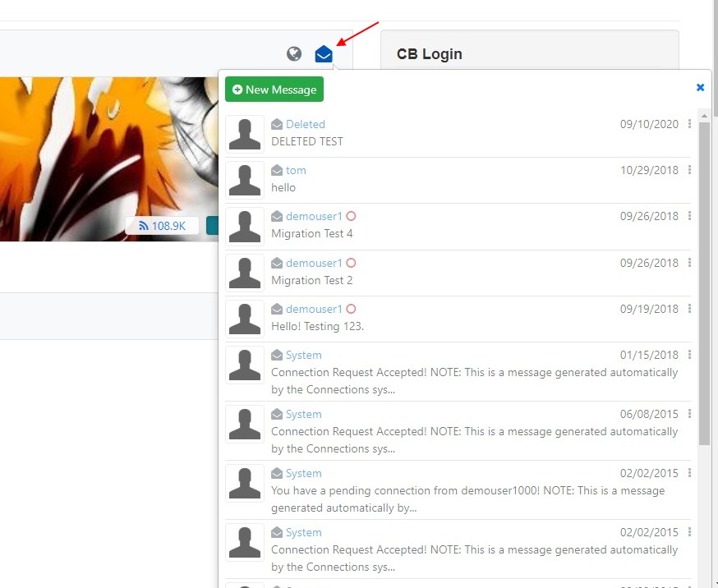Open options for pending connection message
The height and width of the screenshot is (588, 718).
tap(689, 473)
